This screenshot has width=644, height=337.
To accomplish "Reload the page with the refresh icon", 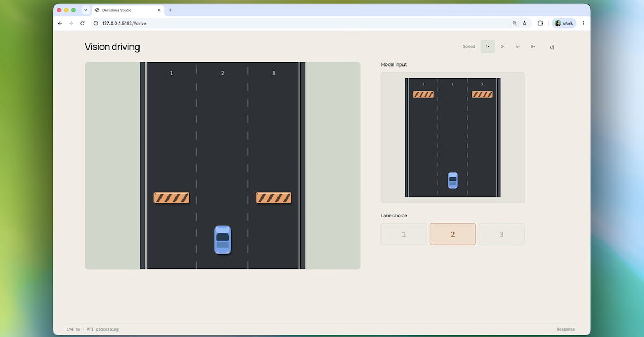I will tap(82, 23).
